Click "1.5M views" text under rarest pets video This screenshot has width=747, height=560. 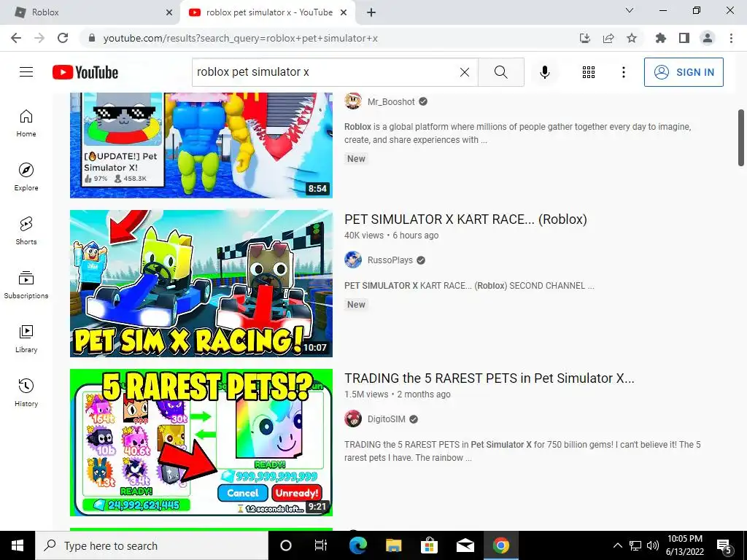(366, 394)
